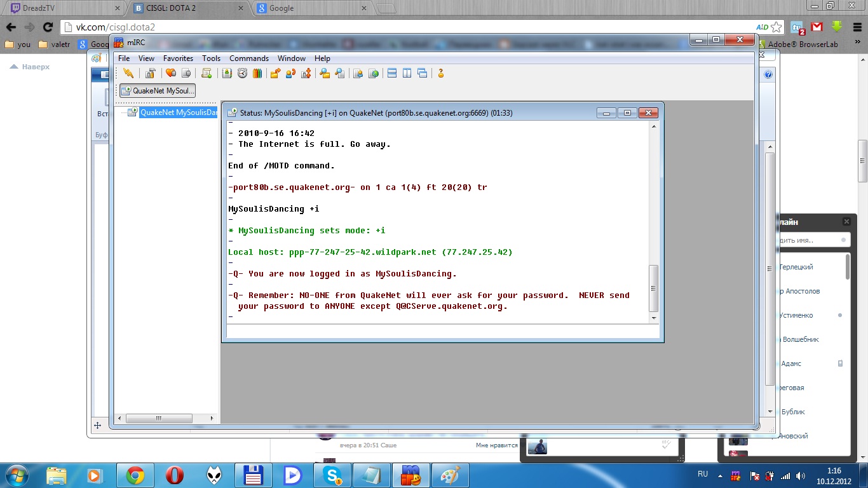Open Skype from the taskbar
This screenshot has width=868, height=488.
pos(332,475)
